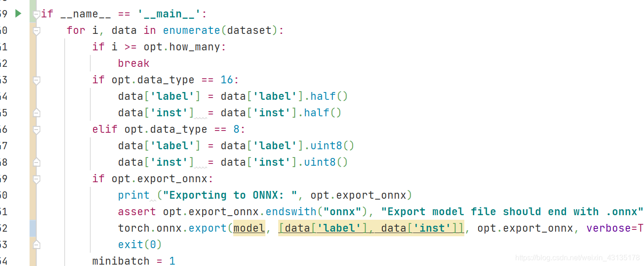Click the enumerate function call
Viewport: 644px width, 266px height.
click(x=192, y=30)
